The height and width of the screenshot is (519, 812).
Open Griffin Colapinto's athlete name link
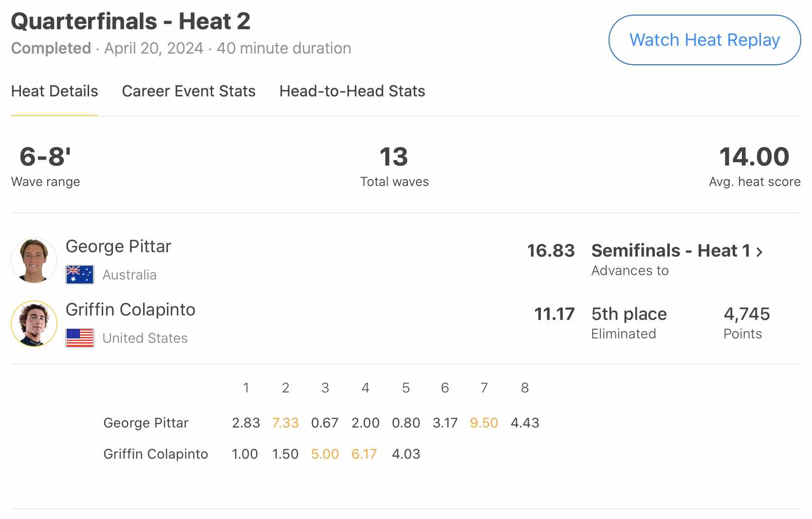(x=130, y=310)
